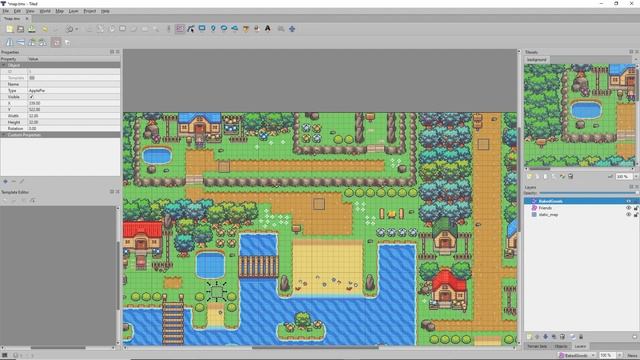Select the Insert Text tool
The image size is (640, 360).
(268, 29)
